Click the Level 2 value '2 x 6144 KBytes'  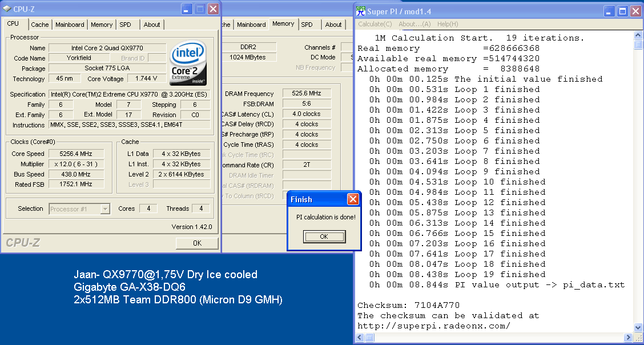[182, 174]
